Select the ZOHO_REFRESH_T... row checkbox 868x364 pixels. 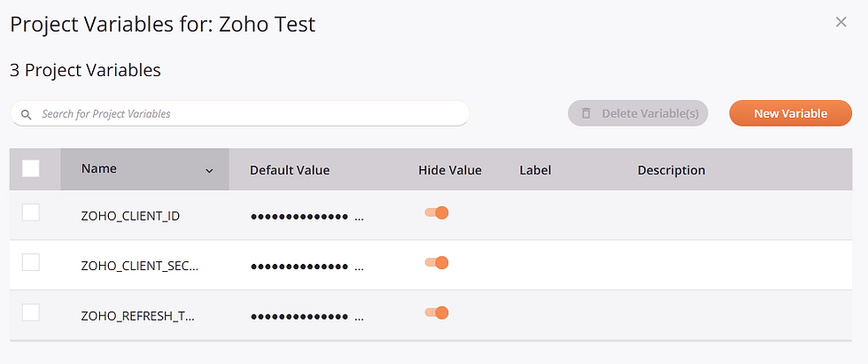tap(30, 313)
